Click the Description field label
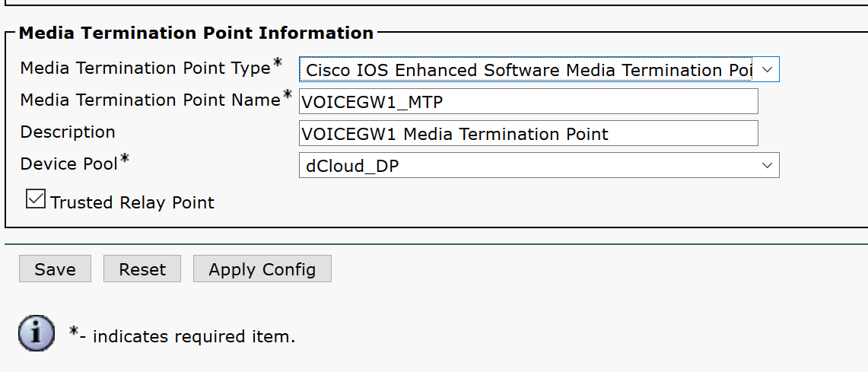The image size is (868, 372). [x=68, y=132]
